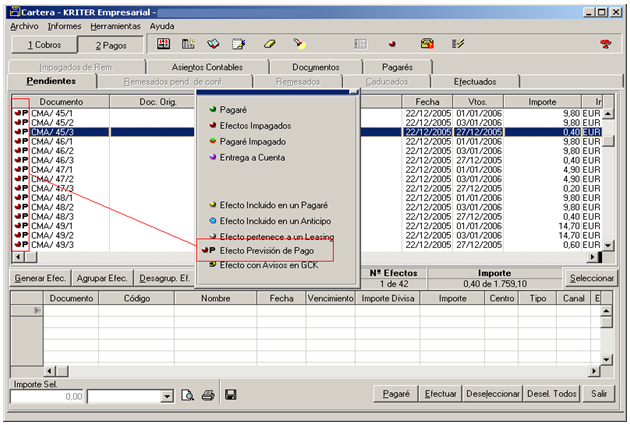This screenshot has height=425, width=630.
Task: Switch to the 1 Cobros section
Action: (44, 45)
